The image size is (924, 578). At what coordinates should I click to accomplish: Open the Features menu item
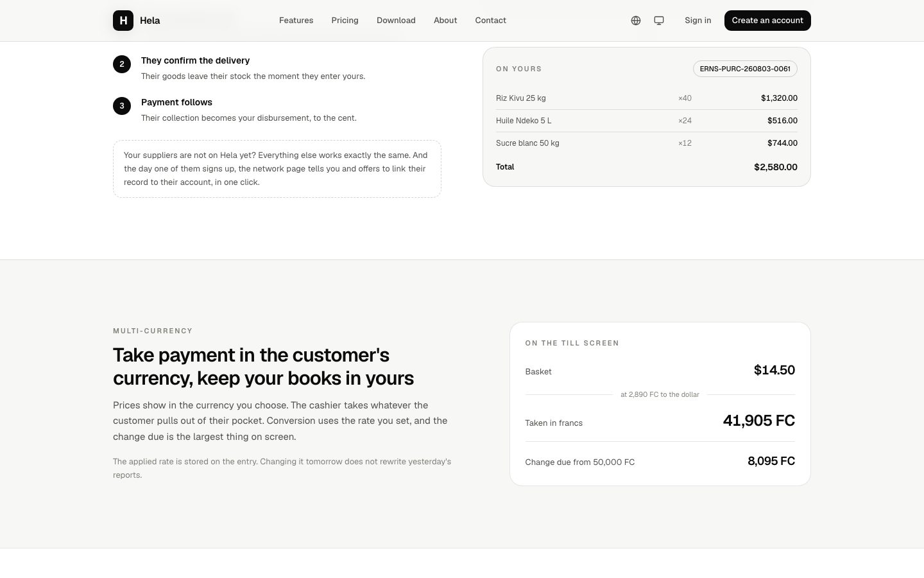(x=296, y=21)
